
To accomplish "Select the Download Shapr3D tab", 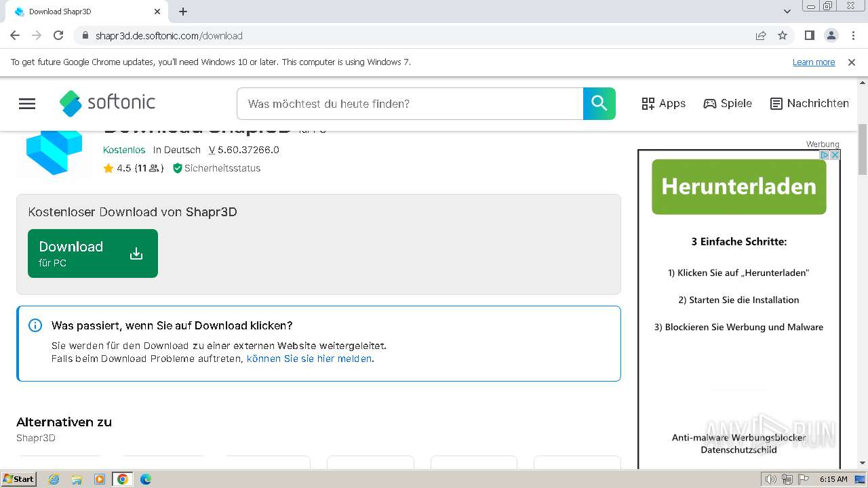I will tap(87, 12).
